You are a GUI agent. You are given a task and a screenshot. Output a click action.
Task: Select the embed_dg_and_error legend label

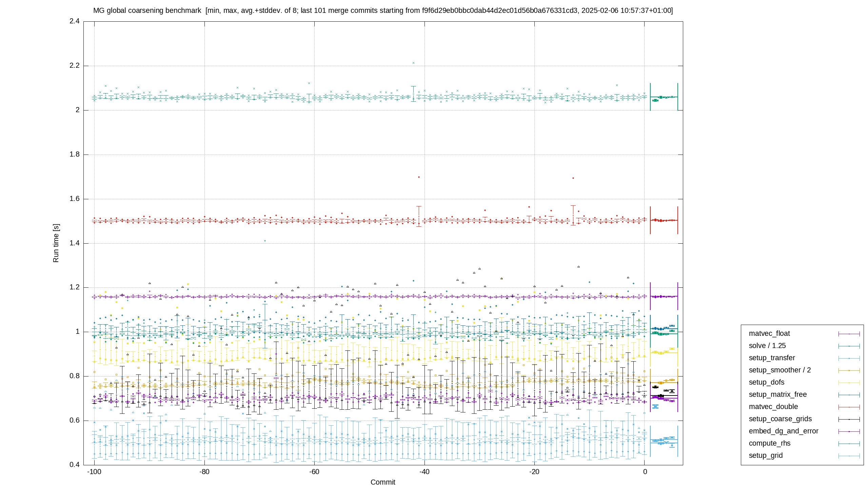tap(784, 431)
